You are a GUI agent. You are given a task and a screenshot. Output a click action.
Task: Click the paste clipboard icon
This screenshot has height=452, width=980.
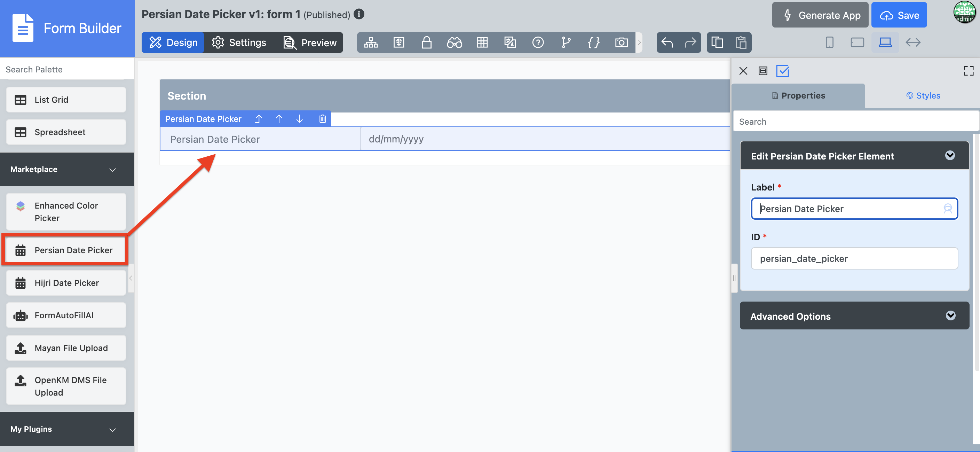(741, 42)
